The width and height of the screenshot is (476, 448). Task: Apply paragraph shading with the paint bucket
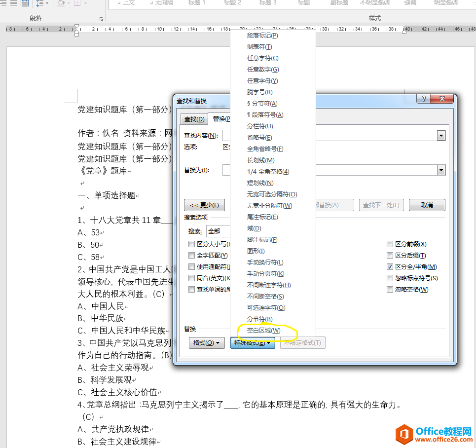pyautogui.click(x=61, y=3)
